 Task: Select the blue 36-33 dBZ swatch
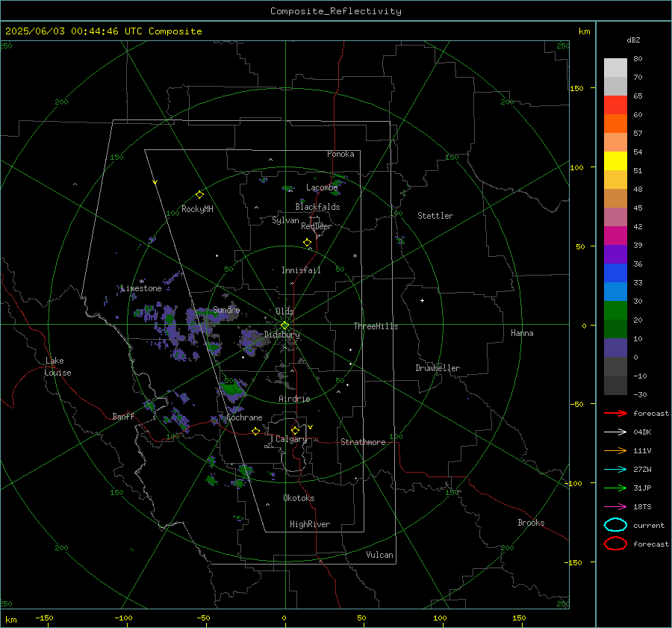[x=615, y=273]
